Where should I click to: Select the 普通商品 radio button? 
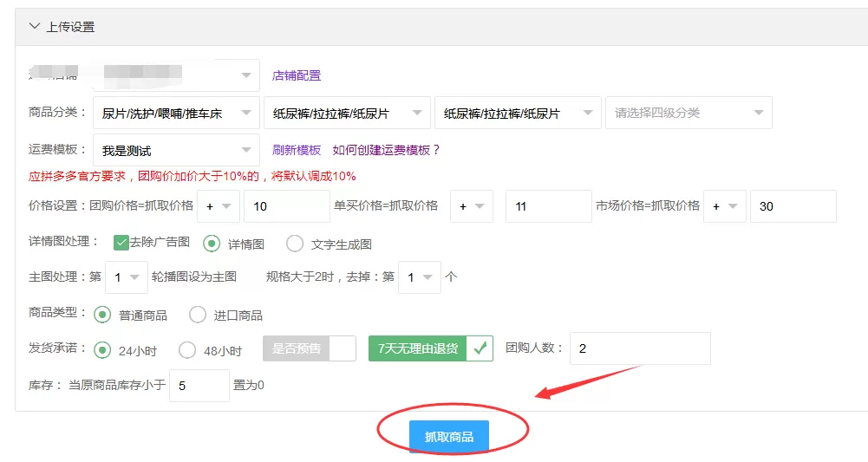tap(101, 315)
